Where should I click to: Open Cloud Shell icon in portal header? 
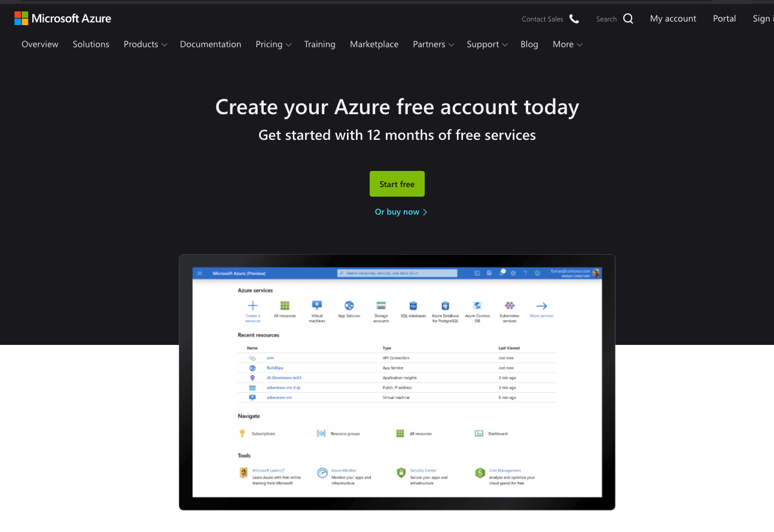(x=477, y=273)
